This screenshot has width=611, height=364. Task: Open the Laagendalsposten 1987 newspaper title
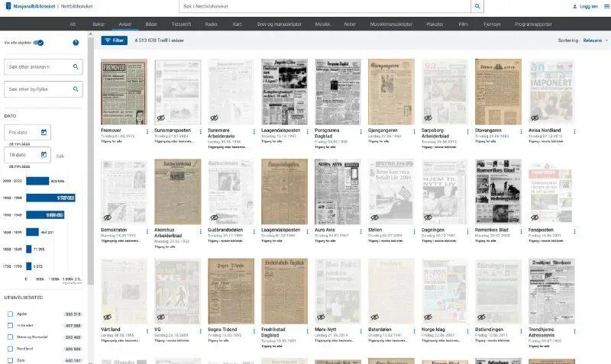tap(280, 130)
